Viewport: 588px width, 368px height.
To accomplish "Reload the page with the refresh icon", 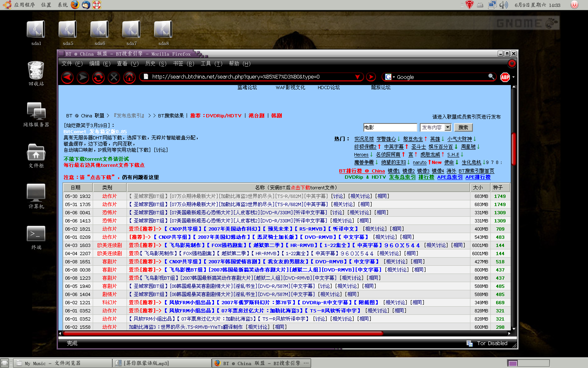I will tap(98, 77).
